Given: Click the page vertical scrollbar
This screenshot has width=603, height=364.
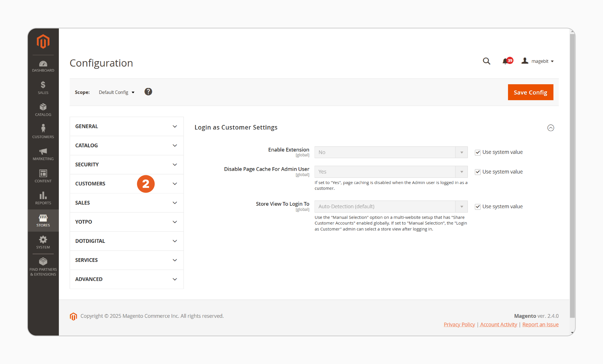Looking at the screenshot, I should click(x=572, y=176).
